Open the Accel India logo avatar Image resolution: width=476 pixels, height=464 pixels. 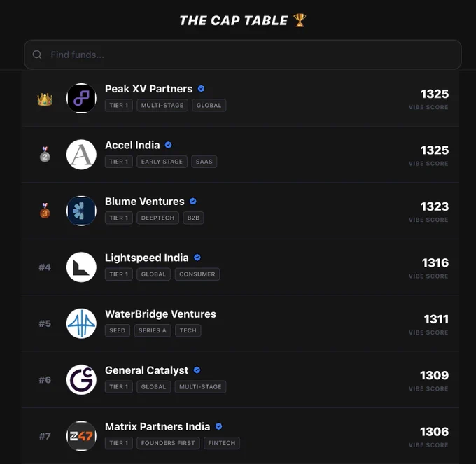(x=81, y=155)
